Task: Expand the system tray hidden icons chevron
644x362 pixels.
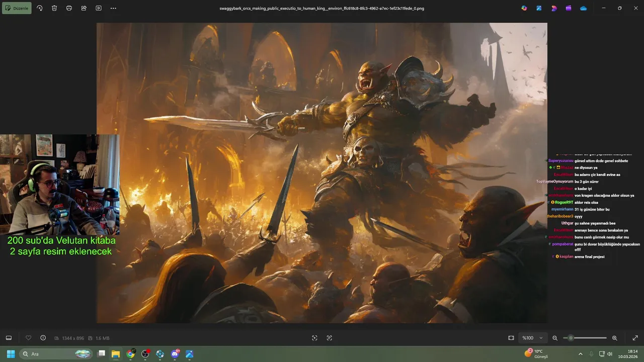Action: 580,354
